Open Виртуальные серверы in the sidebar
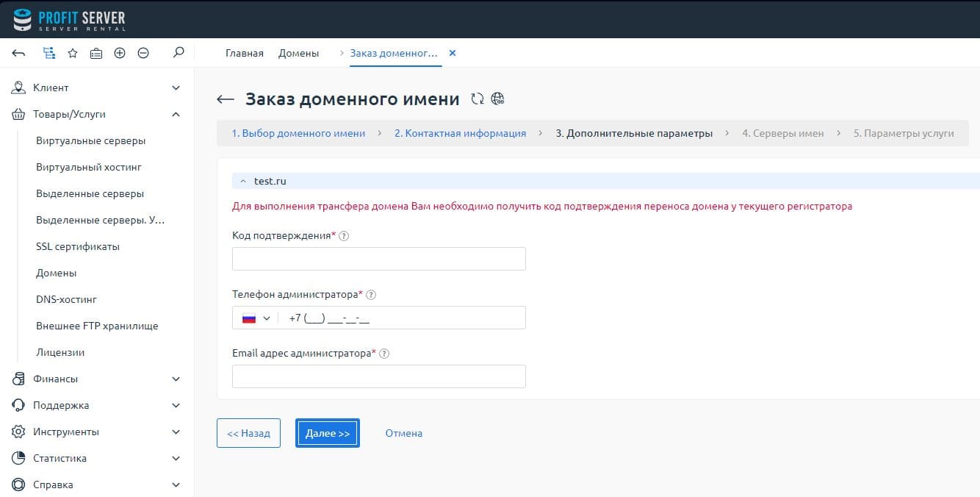The width and height of the screenshot is (980, 497). tap(91, 140)
